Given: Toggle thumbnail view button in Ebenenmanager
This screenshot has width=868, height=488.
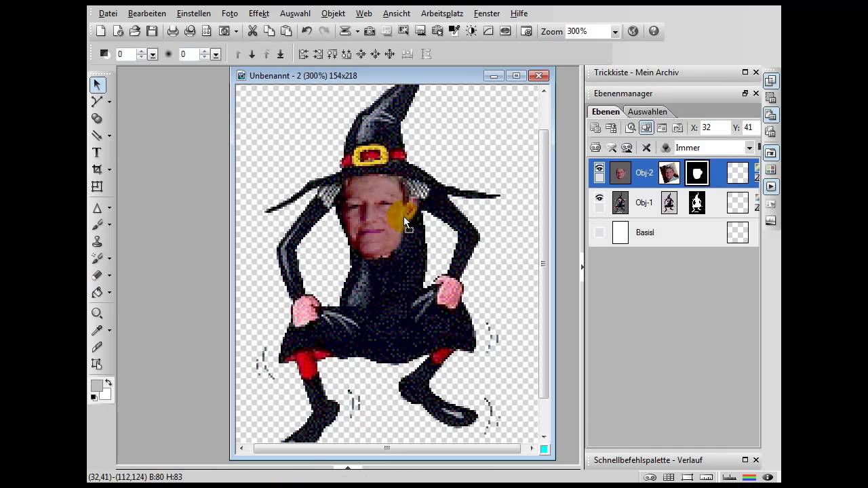Looking at the screenshot, I should pos(646,127).
